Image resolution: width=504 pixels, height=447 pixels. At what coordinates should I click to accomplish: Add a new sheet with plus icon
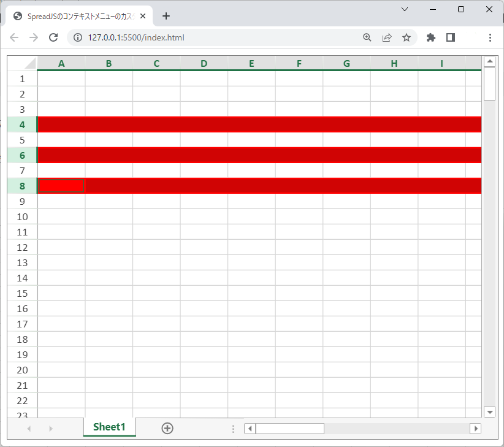[x=167, y=428]
